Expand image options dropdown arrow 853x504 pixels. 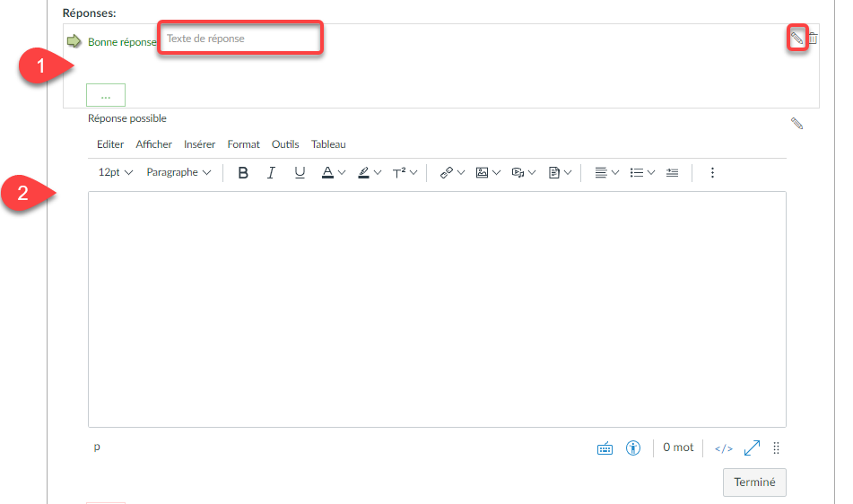pos(496,172)
